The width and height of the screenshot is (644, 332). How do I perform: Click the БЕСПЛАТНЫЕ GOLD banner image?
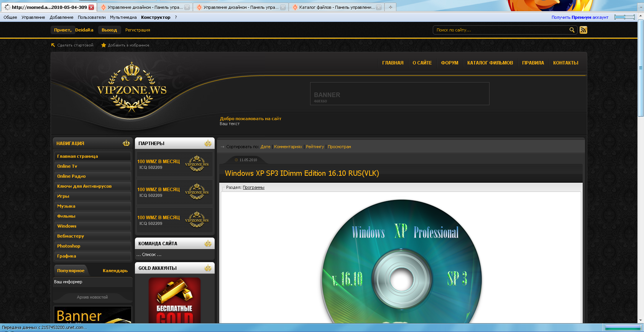pyautogui.click(x=174, y=300)
